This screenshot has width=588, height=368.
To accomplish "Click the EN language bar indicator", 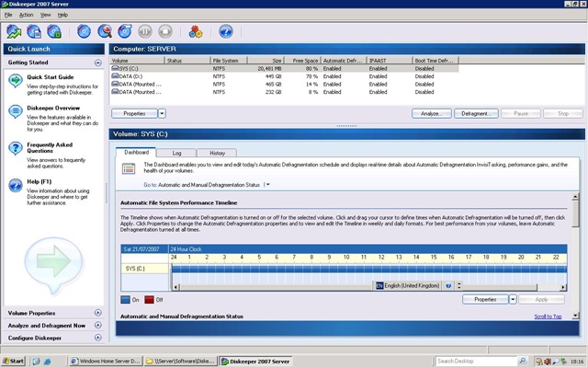I will click(379, 286).
